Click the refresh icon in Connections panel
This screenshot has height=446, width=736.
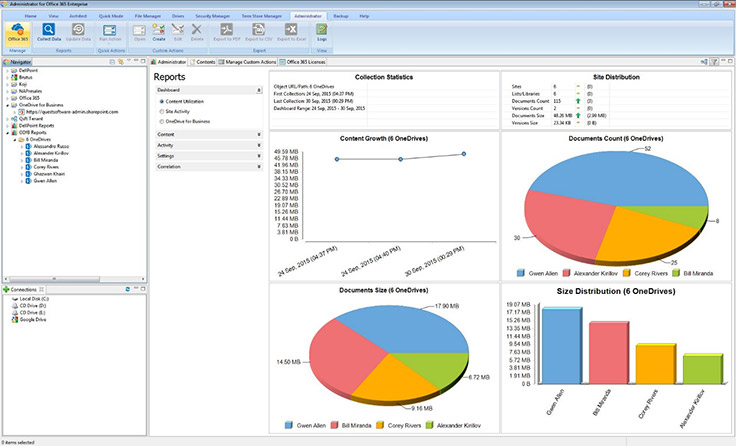[128, 289]
